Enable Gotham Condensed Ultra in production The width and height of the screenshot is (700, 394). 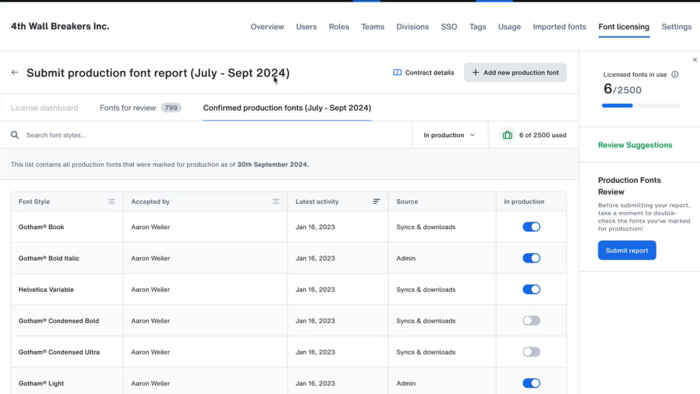pyautogui.click(x=531, y=352)
